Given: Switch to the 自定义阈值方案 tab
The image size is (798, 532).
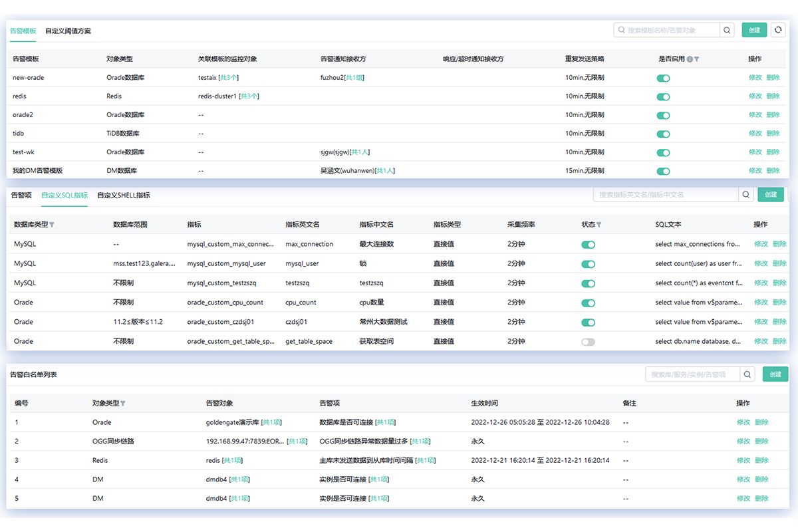Looking at the screenshot, I should point(68,31).
